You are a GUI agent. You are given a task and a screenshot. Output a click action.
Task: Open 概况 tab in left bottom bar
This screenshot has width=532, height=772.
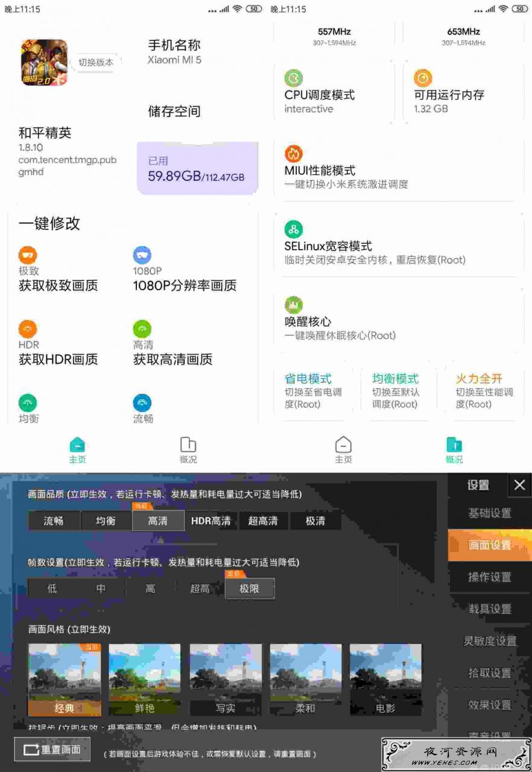(188, 451)
